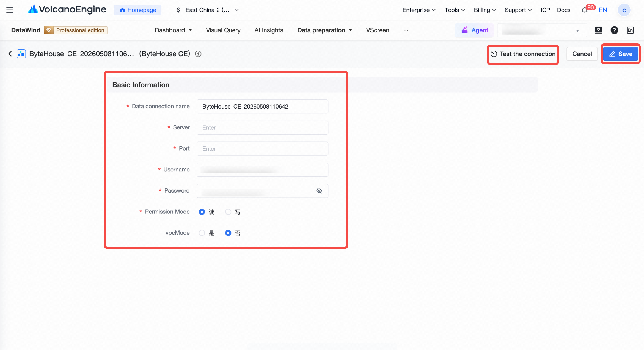
Task: Select the 是 vpcMode radio option
Action: coord(202,233)
